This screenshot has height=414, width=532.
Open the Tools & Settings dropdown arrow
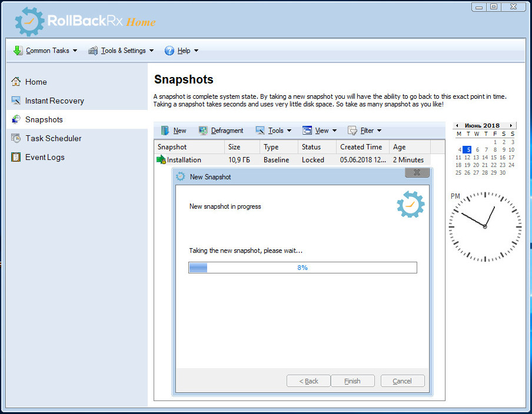point(151,51)
